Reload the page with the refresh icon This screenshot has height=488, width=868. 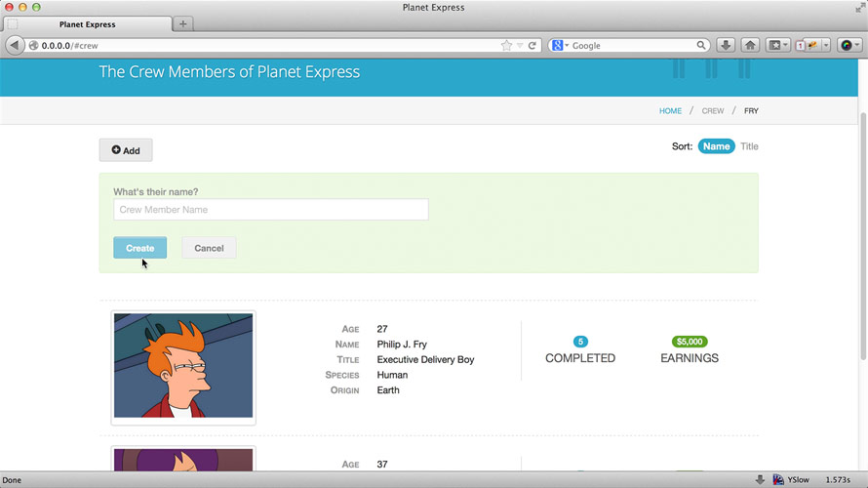tap(532, 46)
